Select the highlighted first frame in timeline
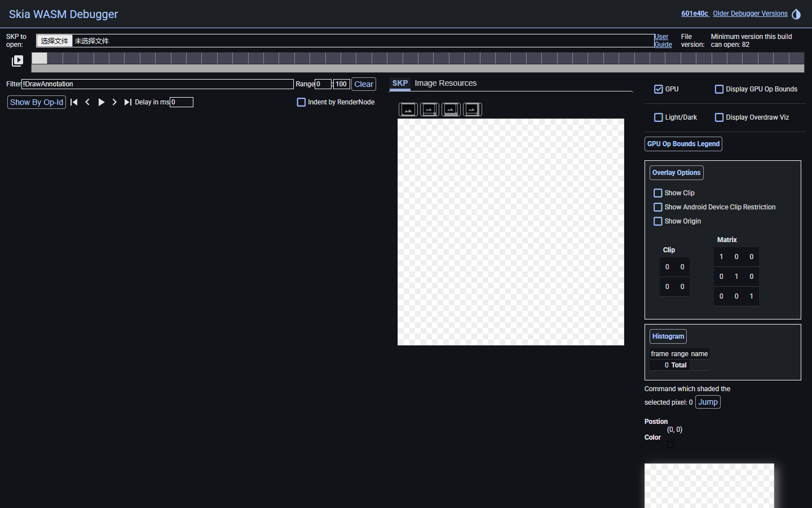The width and height of the screenshot is (812, 508). [x=39, y=58]
